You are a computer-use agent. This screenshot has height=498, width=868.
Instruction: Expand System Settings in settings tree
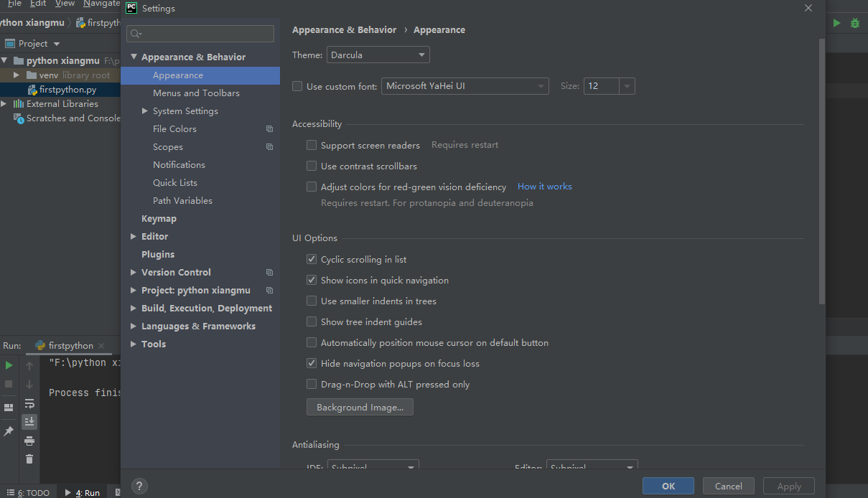[x=145, y=111]
